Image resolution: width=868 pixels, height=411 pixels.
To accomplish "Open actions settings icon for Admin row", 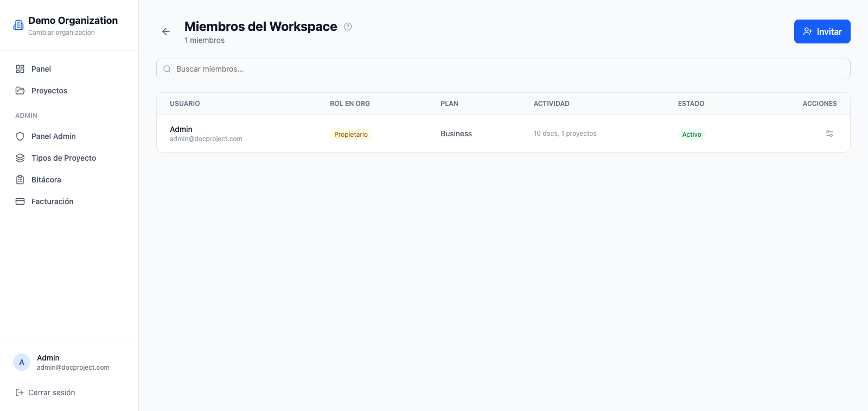I will tap(829, 134).
